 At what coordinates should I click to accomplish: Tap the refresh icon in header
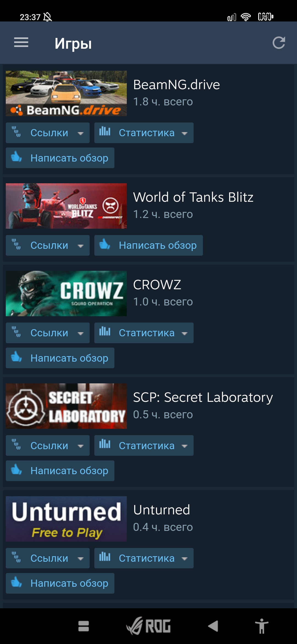pos(279,43)
